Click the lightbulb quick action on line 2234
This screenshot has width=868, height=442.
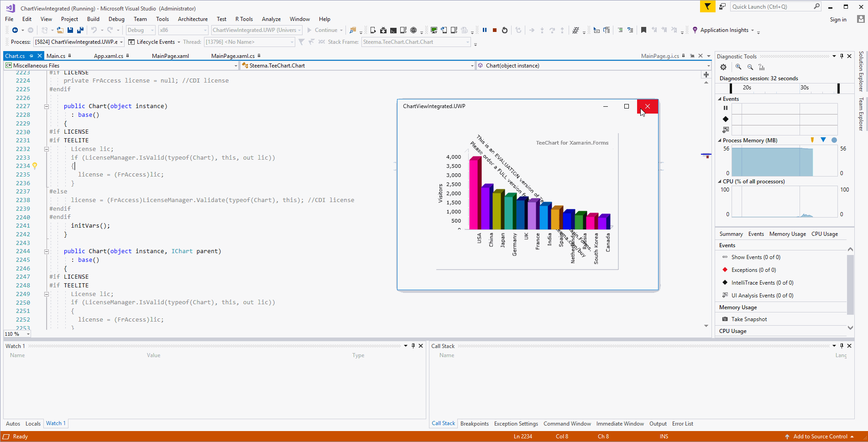pyautogui.click(x=35, y=166)
